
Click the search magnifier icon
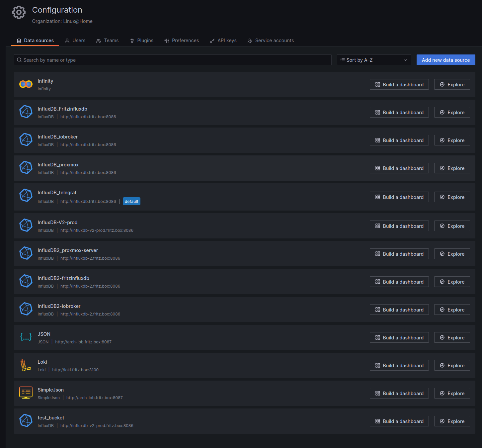pos(19,60)
